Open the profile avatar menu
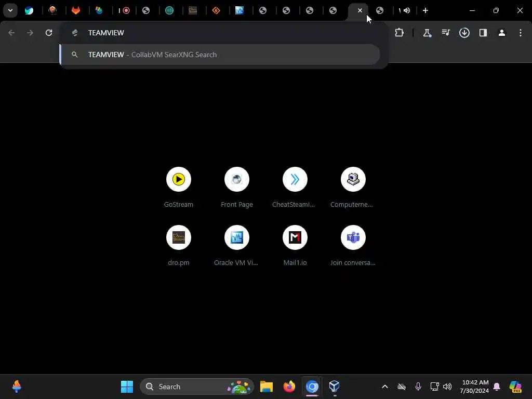The height and width of the screenshot is (399, 532). coord(502,33)
